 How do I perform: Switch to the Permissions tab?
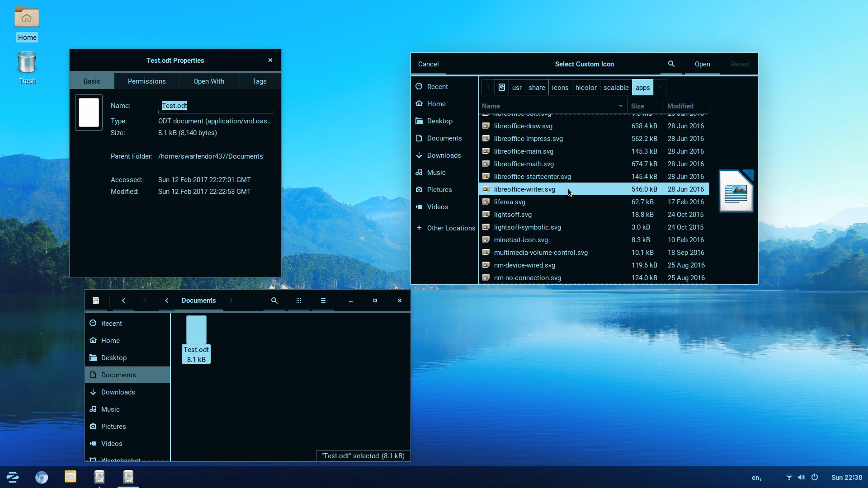(146, 81)
